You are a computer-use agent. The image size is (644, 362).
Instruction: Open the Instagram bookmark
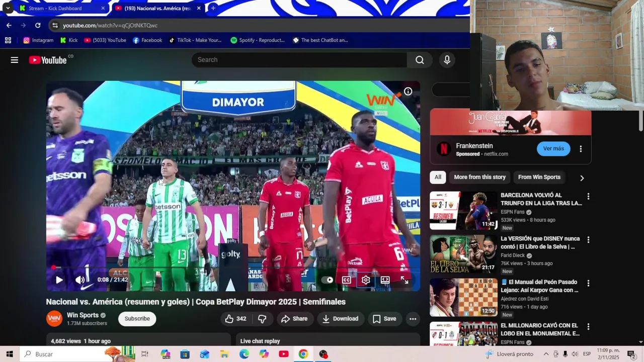tap(38, 40)
